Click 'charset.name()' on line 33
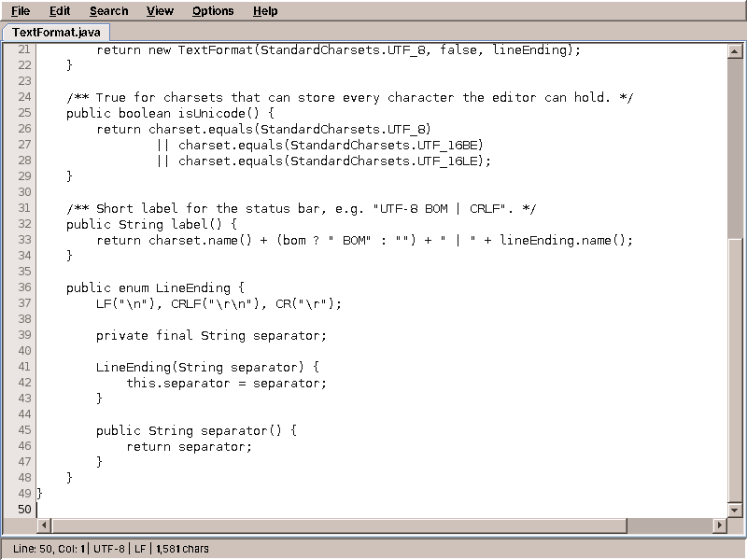The width and height of the screenshot is (747, 560). 200,240
